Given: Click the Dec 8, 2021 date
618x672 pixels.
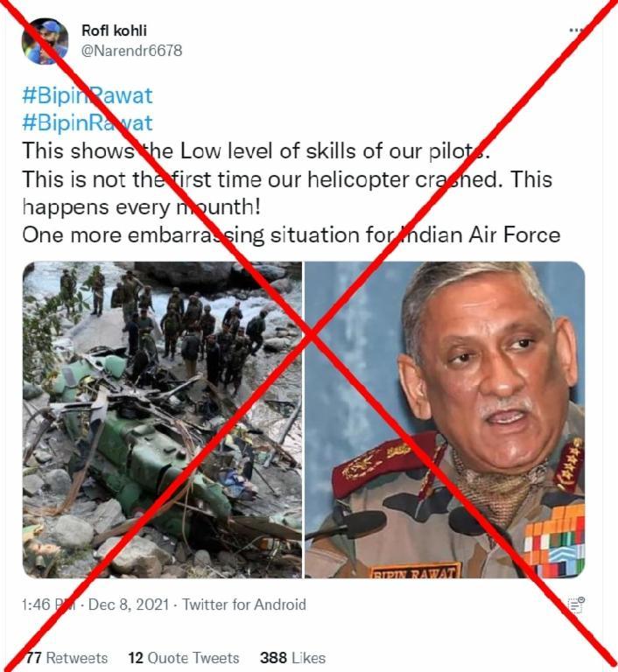Looking at the screenshot, I should [x=129, y=605].
